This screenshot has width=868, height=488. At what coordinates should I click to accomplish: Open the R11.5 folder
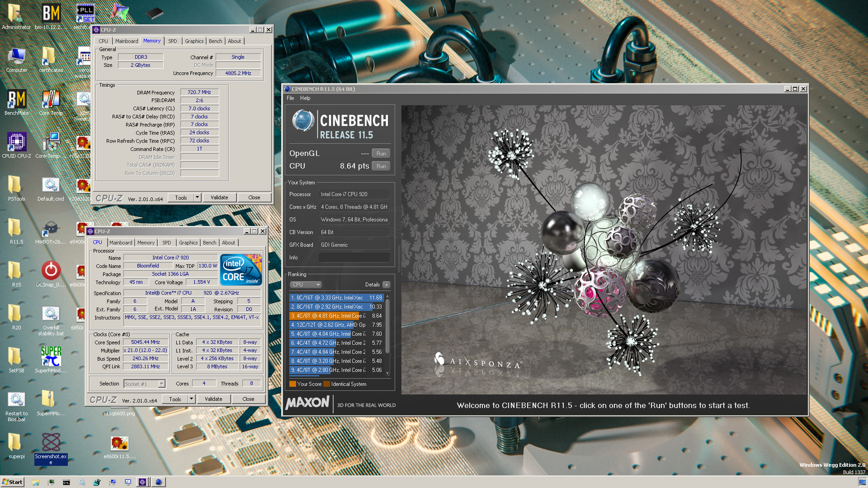16,231
